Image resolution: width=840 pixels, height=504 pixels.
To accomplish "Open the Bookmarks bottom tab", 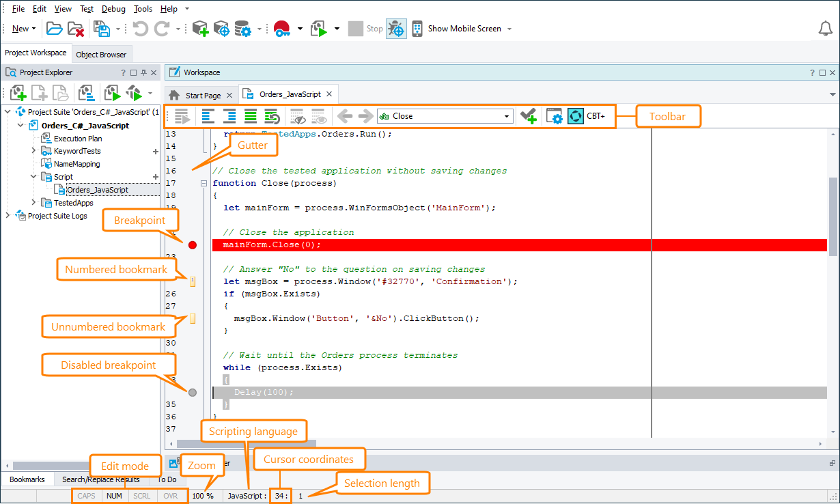I will tap(27, 479).
